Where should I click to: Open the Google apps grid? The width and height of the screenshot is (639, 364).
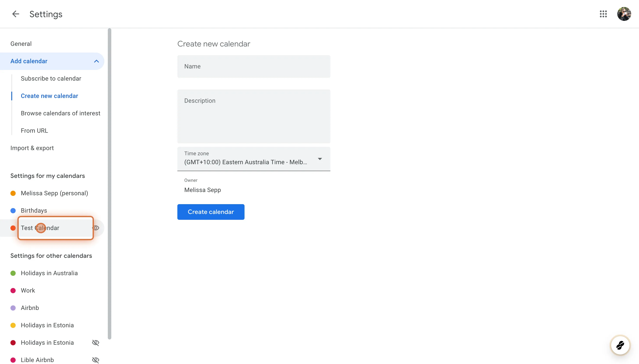[x=603, y=14]
